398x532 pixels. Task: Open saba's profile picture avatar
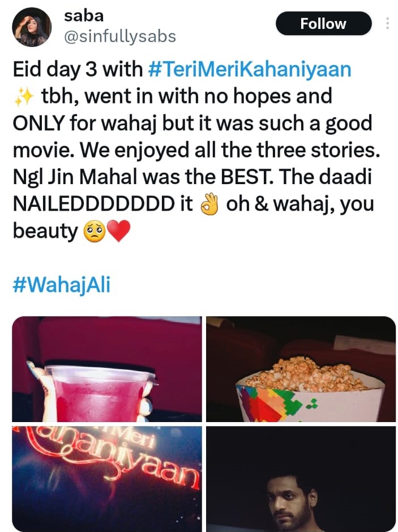pos(32,27)
